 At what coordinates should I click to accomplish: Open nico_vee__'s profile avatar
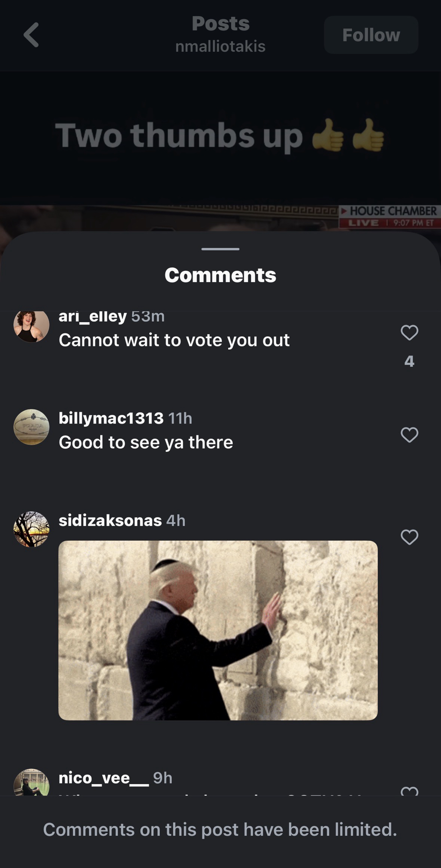[31, 783]
